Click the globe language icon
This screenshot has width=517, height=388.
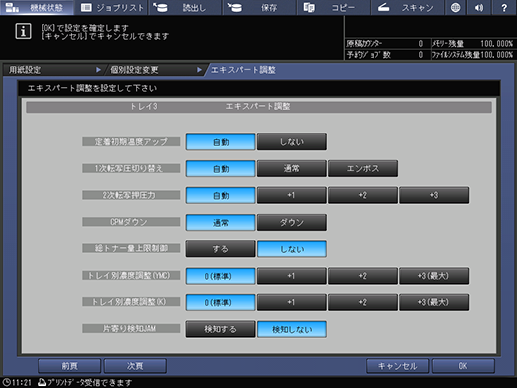click(x=455, y=7)
